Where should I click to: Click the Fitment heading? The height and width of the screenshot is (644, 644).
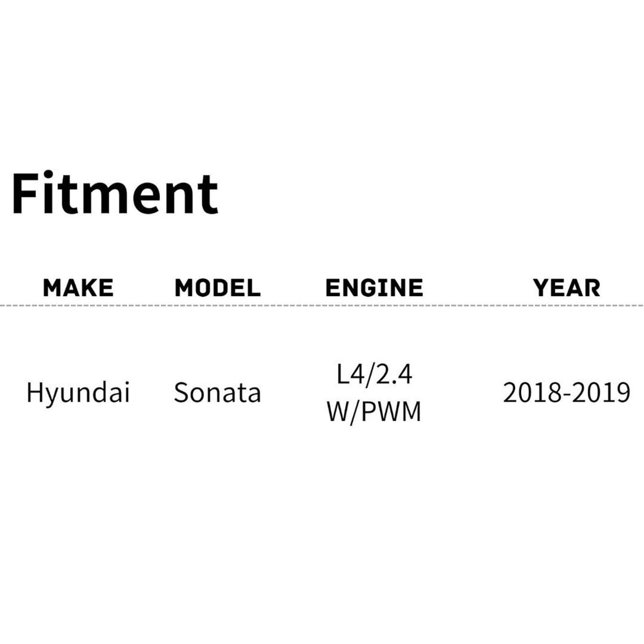(115, 194)
